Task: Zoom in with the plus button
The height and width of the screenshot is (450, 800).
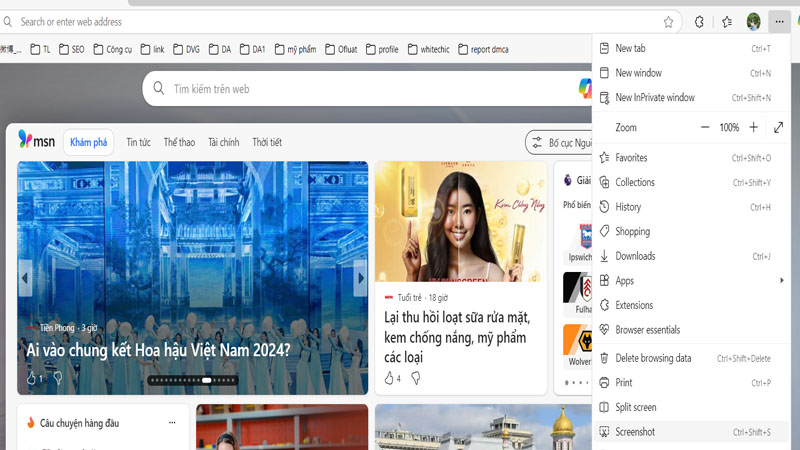Action: click(x=754, y=127)
